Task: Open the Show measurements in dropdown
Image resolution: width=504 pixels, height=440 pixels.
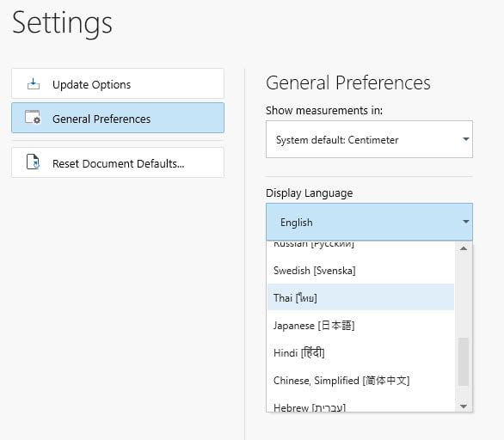Action: click(x=369, y=139)
